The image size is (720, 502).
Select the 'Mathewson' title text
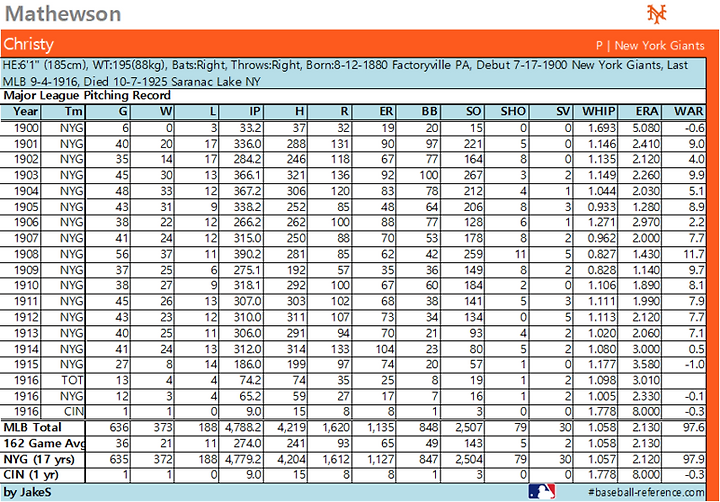63,14
